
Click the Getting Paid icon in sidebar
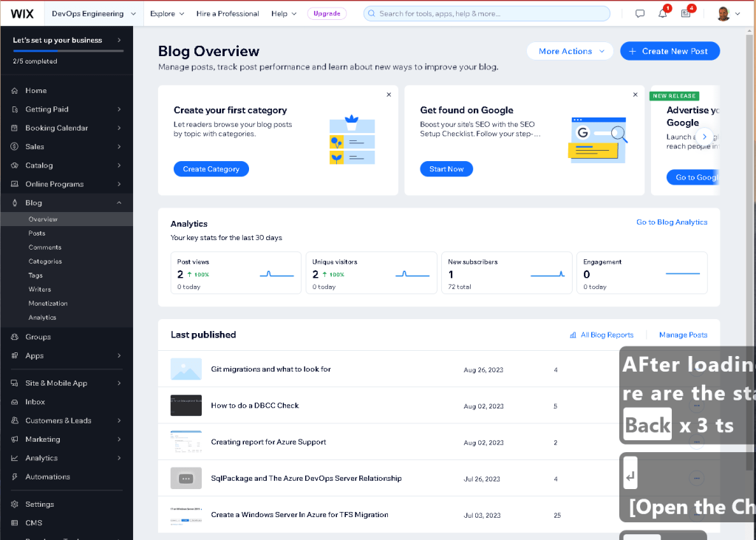pyautogui.click(x=15, y=109)
